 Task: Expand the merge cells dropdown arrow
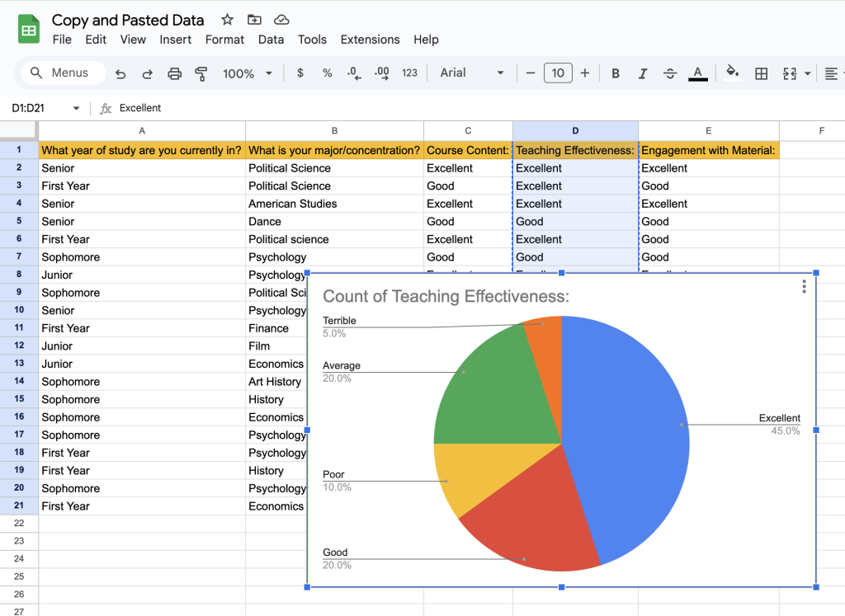[x=807, y=73]
